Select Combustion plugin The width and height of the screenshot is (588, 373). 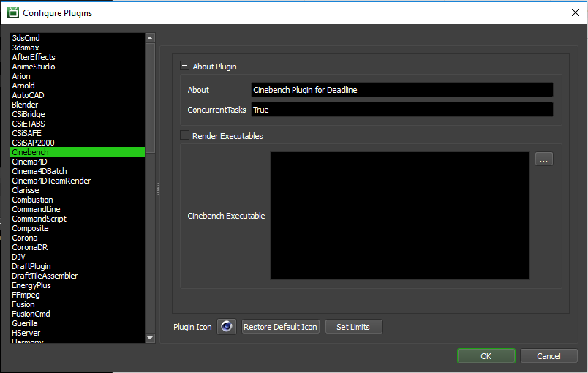[x=78, y=200]
